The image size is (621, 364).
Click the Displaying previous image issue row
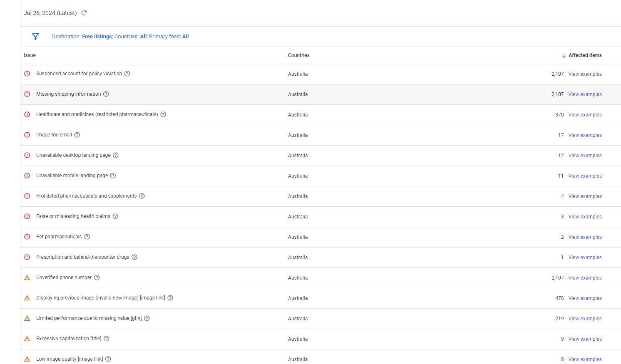pyautogui.click(x=100, y=298)
